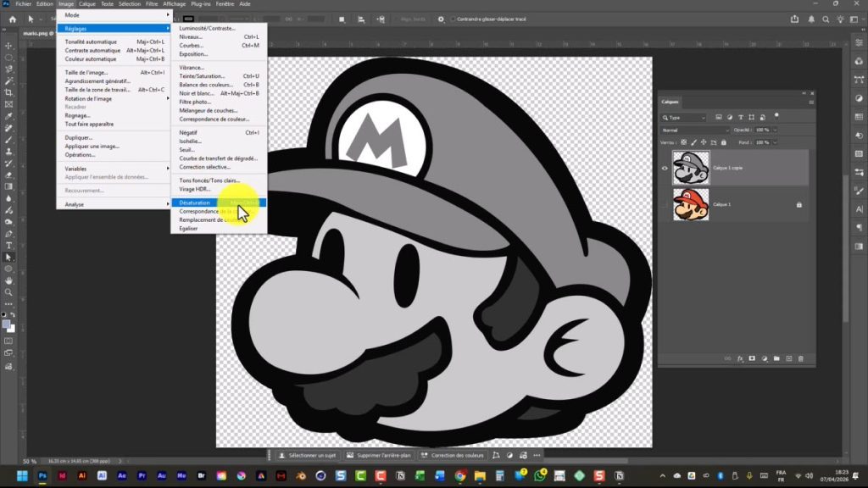Click the fx layer style icon
The height and width of the screenshot is (488, 868).
click(x=740, y=358)
